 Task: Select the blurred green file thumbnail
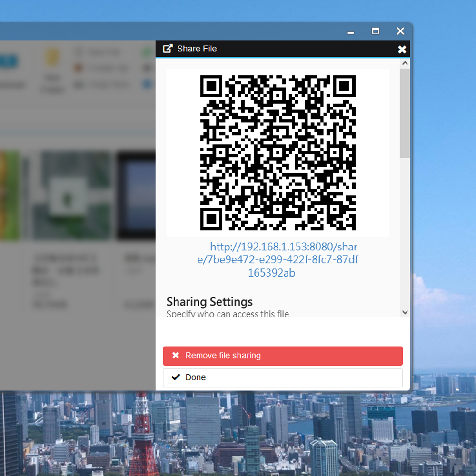71,195
